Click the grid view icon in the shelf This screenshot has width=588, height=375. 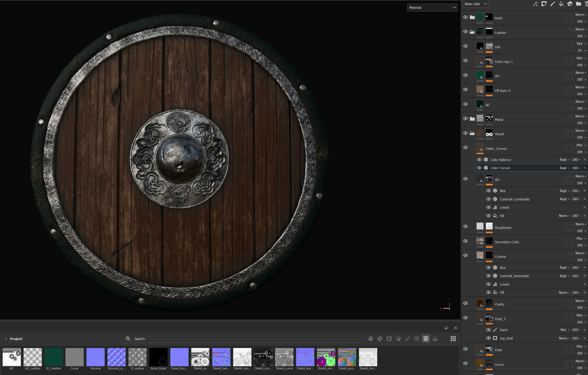coord(453,339)
